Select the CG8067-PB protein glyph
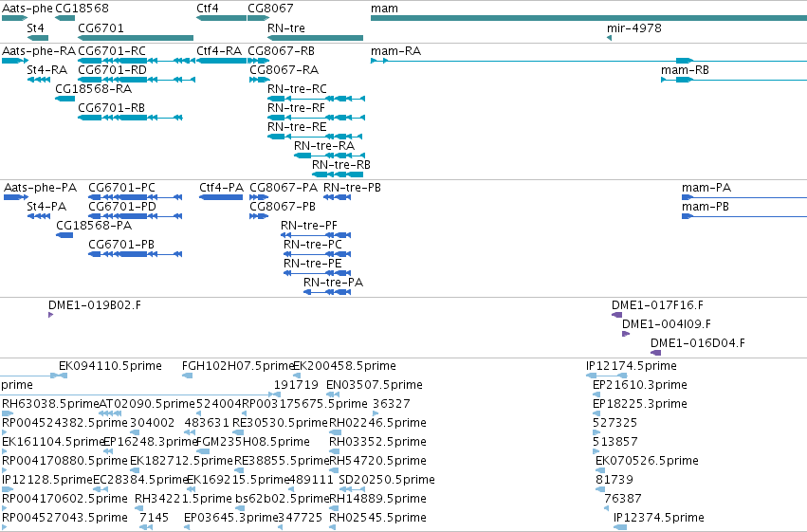Viewport: 807px width, 532px height. 259,216
